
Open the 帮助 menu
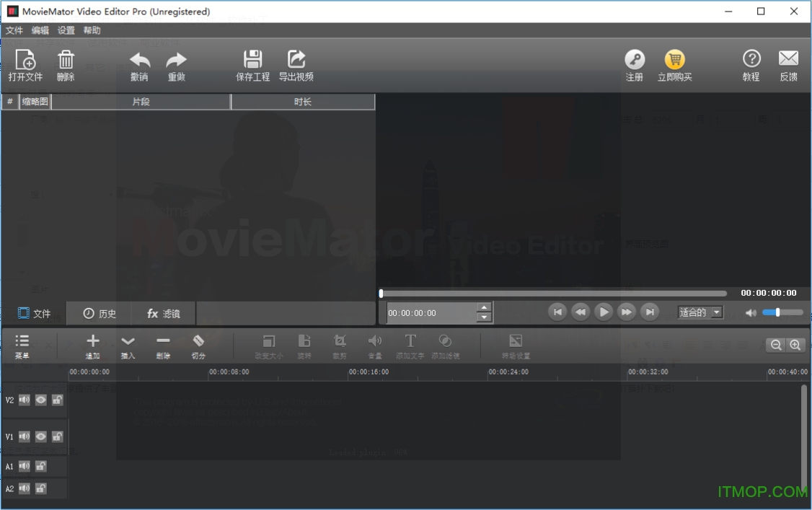pyautogui.click(x=92, y=30)
